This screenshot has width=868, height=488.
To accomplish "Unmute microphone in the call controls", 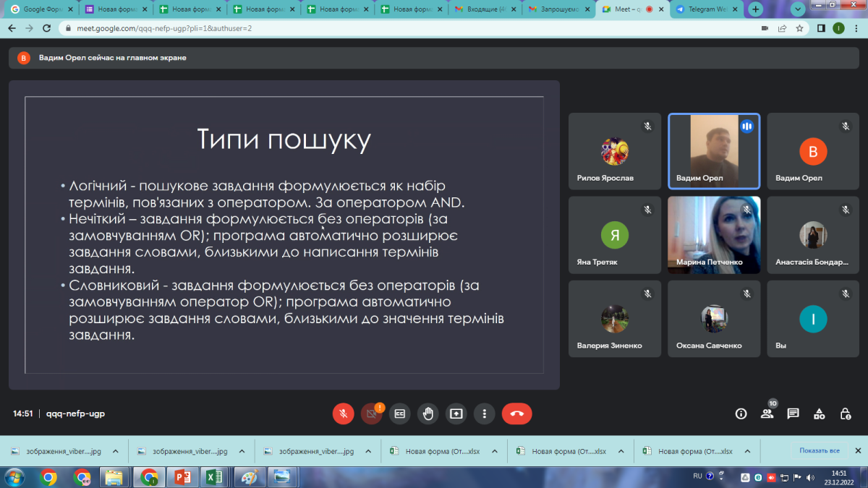I will (x=344, y=414).
